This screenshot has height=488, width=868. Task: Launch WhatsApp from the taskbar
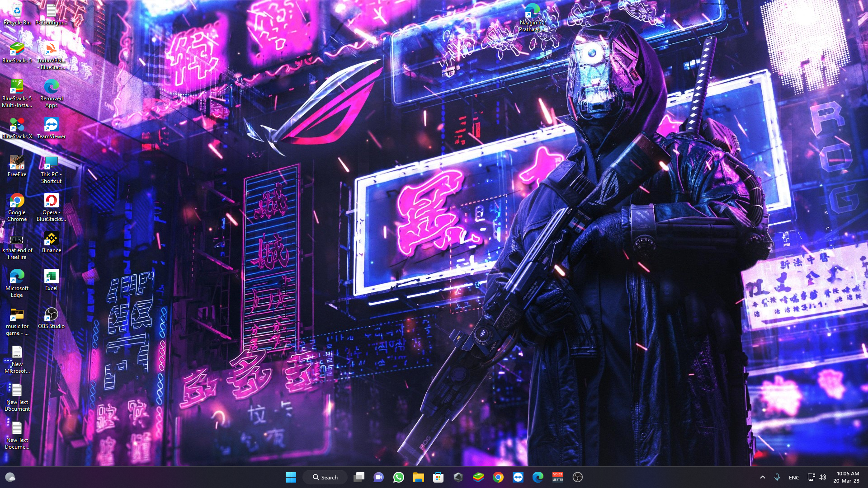coord(398,477)
